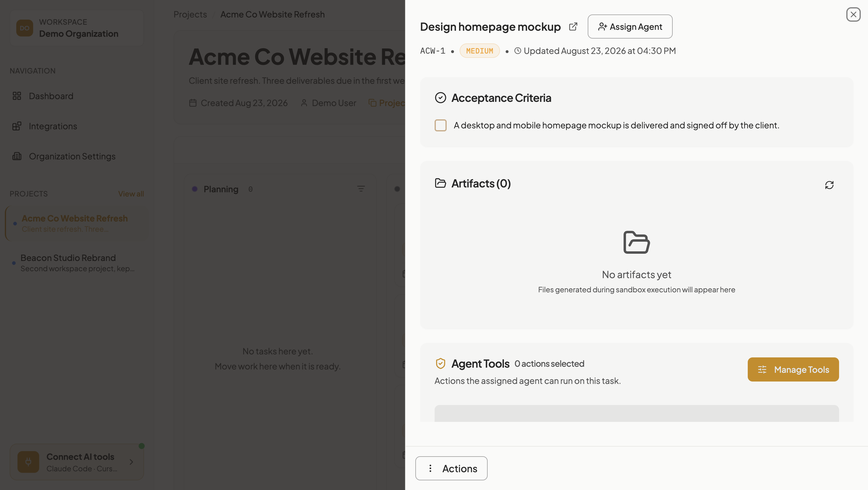The image size is (868, 490).
Task: Open Connect AI tools card
Action: pos(77,462)
